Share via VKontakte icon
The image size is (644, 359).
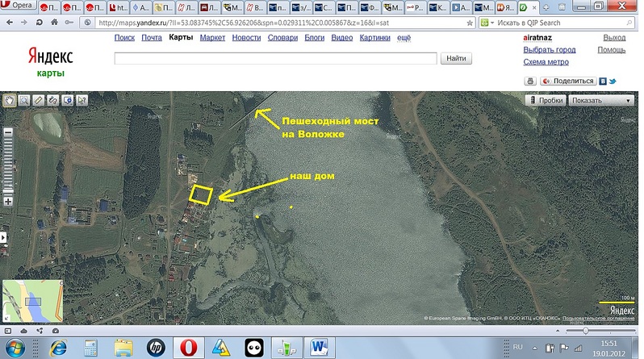603,81
